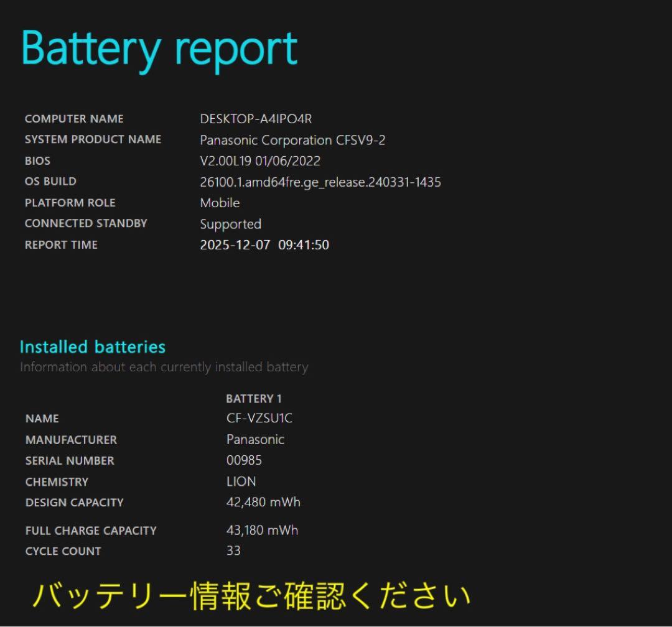
Task: Click the OS BUILD label
Action: pyautogui.click(x=50, y=181)
